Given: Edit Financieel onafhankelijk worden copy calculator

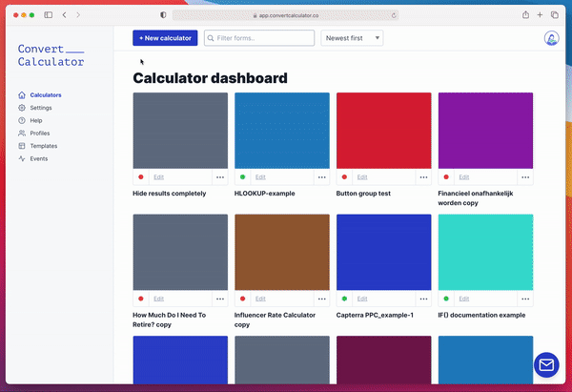Looking at the screenshot, I should click(x=464, y=177).
